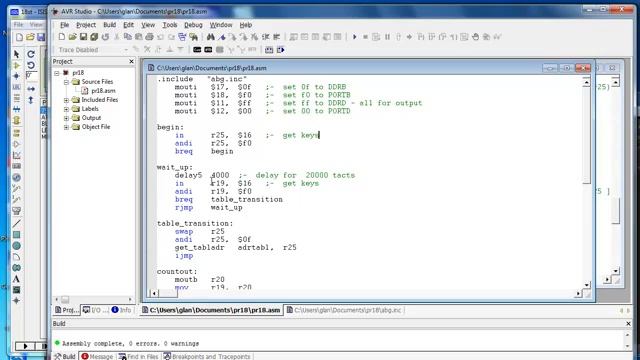Collapse the Source Files folder
640x360 pixels.
coord(66,82)
